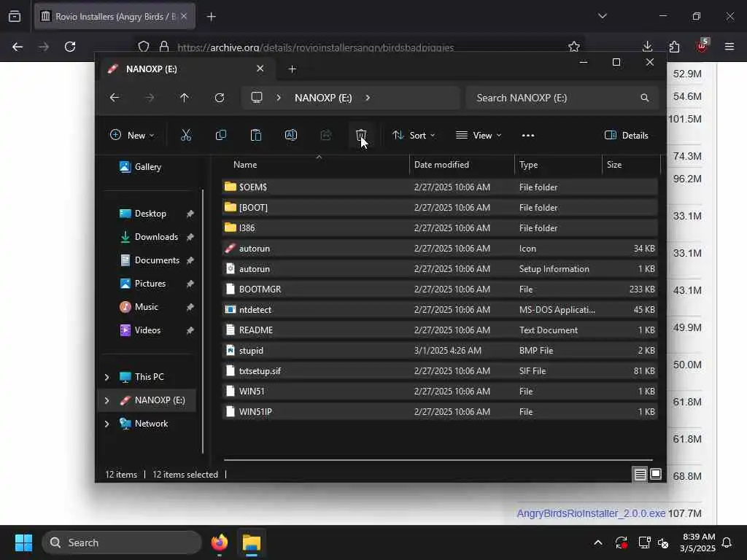Cut the selected files with scissors icon
The width and height of the screenshot is (747, 560).
pos(186,135)
